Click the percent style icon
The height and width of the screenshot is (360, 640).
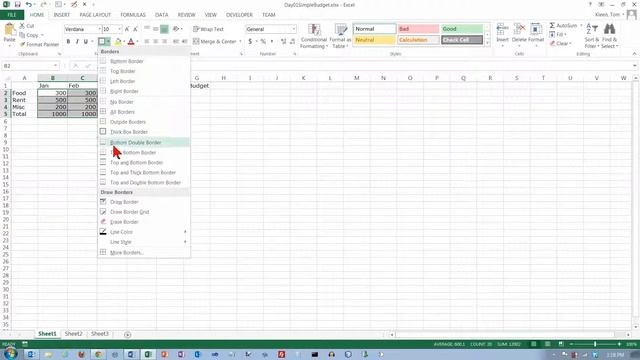[263, 41]
